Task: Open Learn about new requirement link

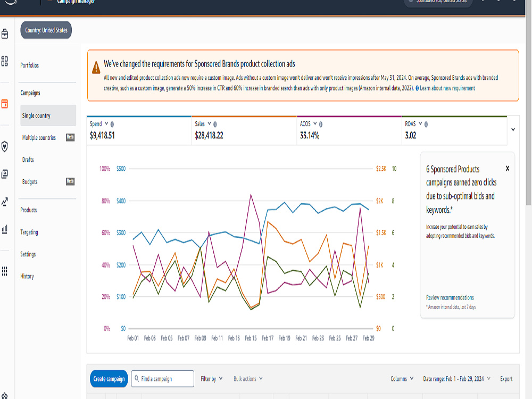Action: pyautogui.click(x=447, y=88)
